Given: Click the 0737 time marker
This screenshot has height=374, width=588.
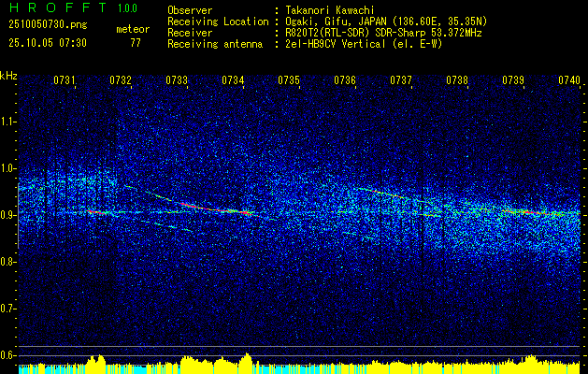Looking at the screenshot, I should pyautogui.click(x=400, y=80).
